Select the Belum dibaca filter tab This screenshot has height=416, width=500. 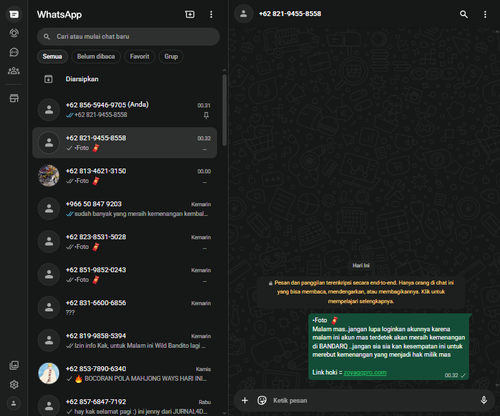96,56
